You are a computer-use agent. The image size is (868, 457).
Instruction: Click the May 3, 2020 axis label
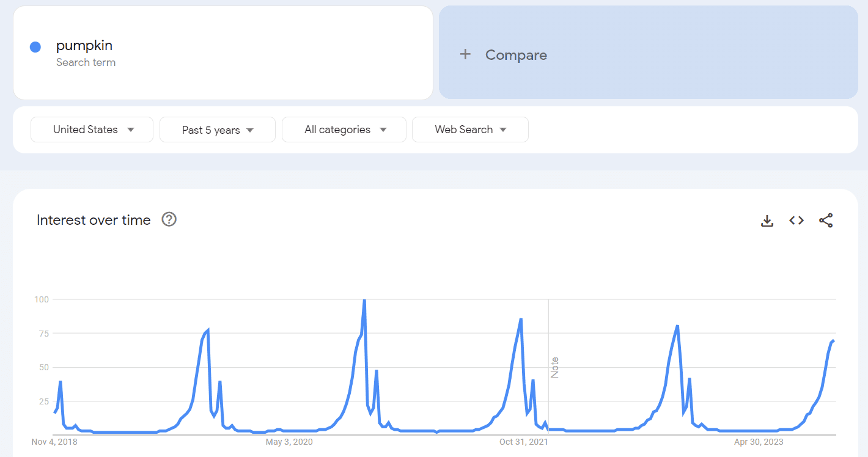pos(289,442)
